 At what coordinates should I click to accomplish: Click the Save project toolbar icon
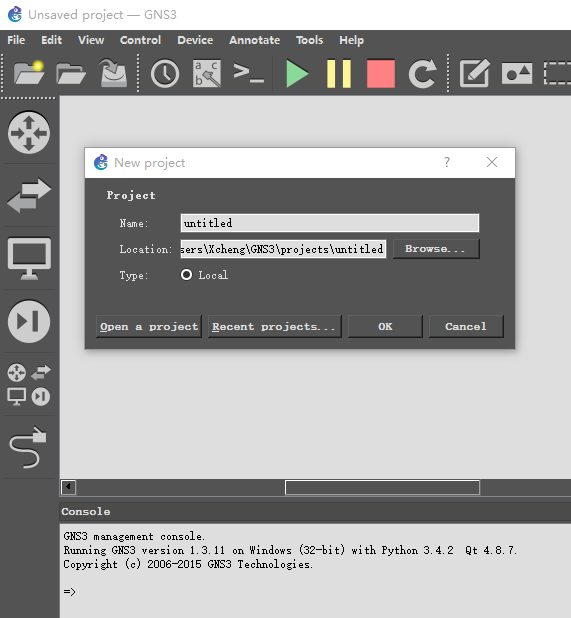click(113, 73)
